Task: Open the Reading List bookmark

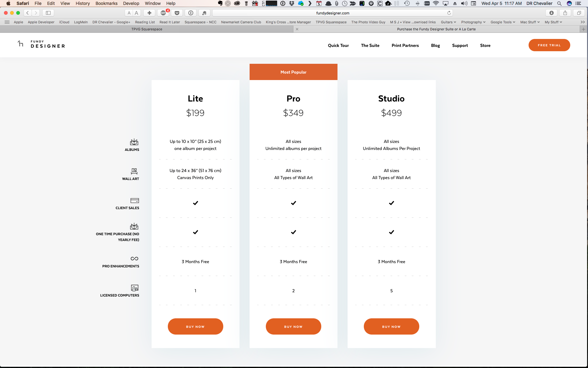Action: (x=145, y=22)
